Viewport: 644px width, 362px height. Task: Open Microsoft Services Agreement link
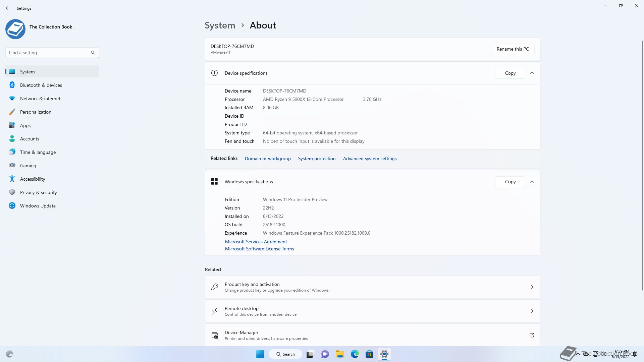256,242
